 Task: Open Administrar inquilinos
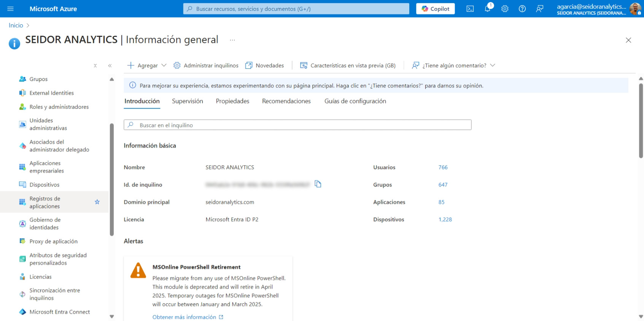(x=206, y=65)
